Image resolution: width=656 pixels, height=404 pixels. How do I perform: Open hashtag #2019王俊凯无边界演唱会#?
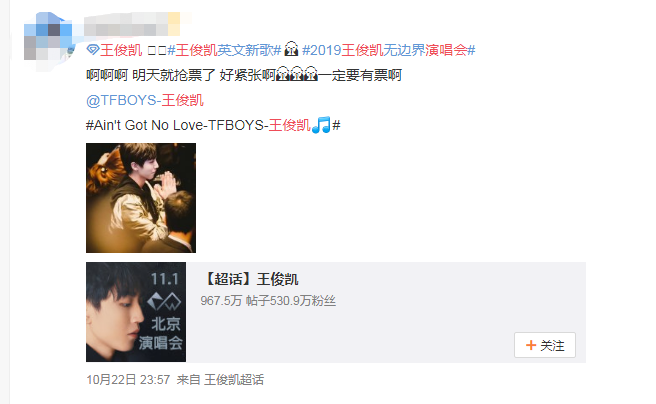tap(389, 50)
